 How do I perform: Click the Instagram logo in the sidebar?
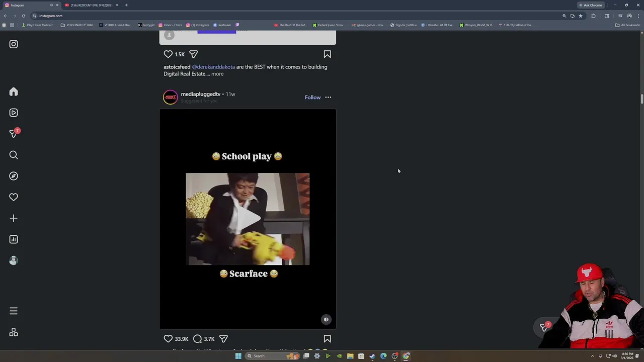pyautogui.click(x=14, y=44)
